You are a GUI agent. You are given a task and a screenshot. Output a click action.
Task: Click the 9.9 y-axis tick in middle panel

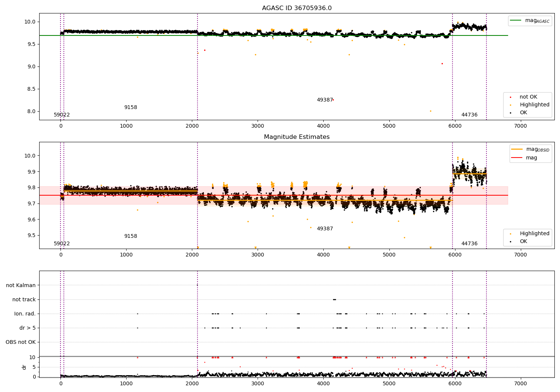click(x=31, y=172)
